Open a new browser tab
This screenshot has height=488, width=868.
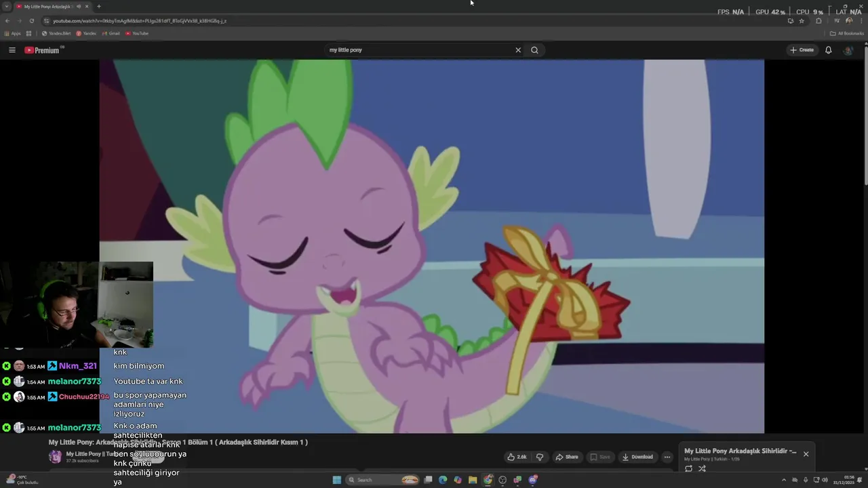[98, 6]
